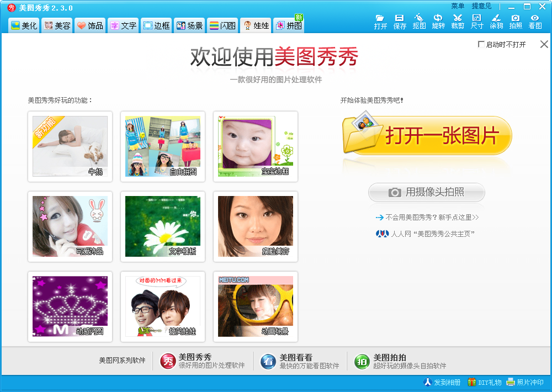This screenshot has height=392, width=552.
Task: Click the 照片冲印 photo print icon
Action: coord(525,382)
